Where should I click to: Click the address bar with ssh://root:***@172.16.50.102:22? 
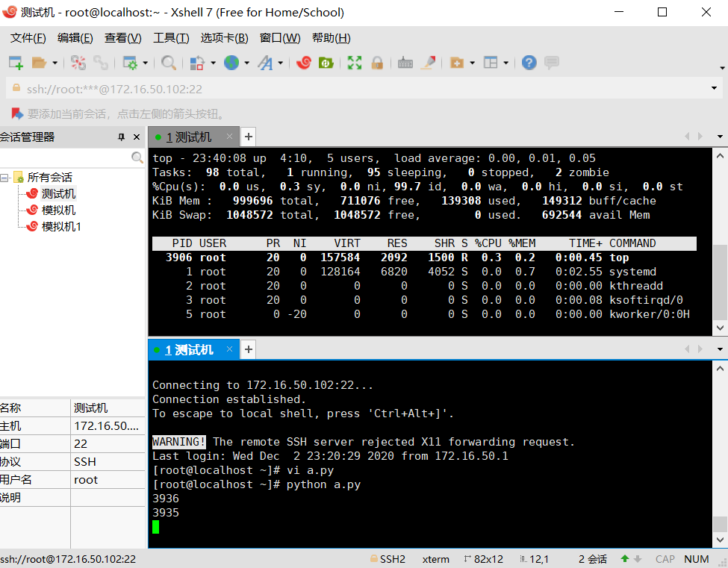tap(358, 89)
